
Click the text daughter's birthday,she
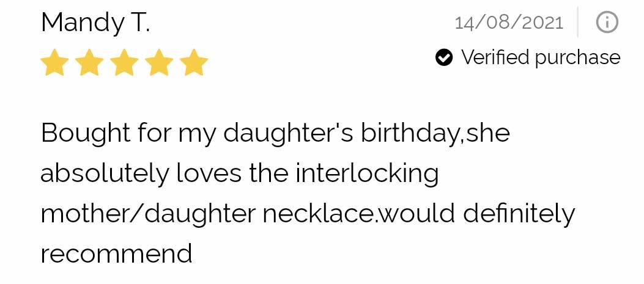366,134
